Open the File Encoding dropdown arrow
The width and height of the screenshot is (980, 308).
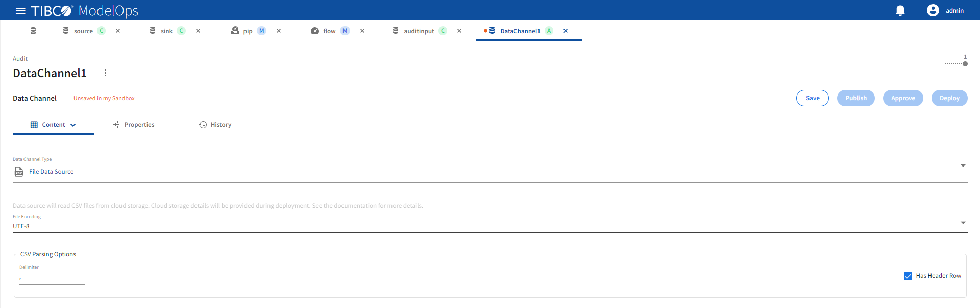pos(963,223)
